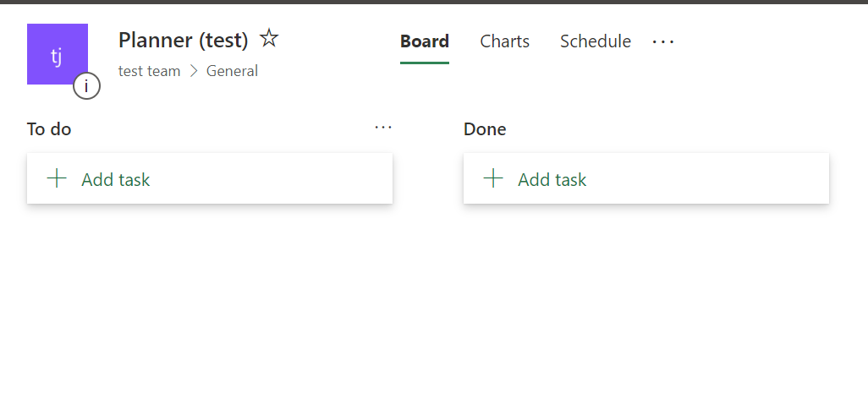Image resolution: width=868 pixels, height=415 pixels.
Task: Click Add task text under To do
Action: (116, 179)
